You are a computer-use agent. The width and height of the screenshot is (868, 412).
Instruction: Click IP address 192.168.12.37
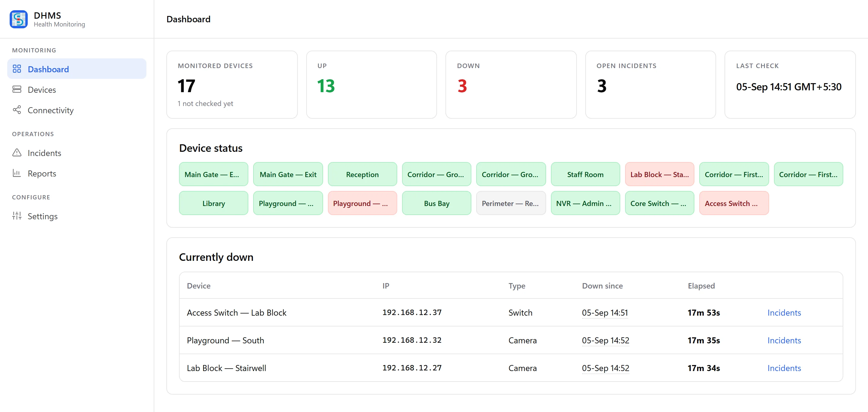click(412, 312)
